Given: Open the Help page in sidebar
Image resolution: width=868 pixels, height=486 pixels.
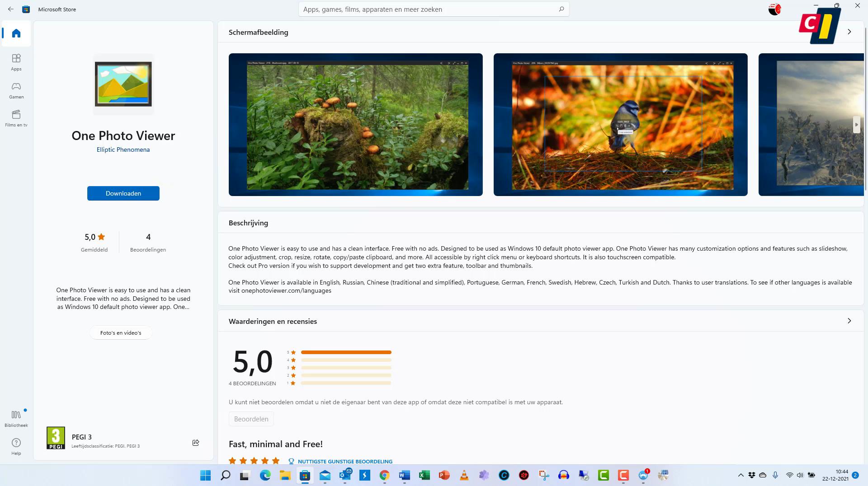Looking at the screenshot, I should tap(16, 447).
